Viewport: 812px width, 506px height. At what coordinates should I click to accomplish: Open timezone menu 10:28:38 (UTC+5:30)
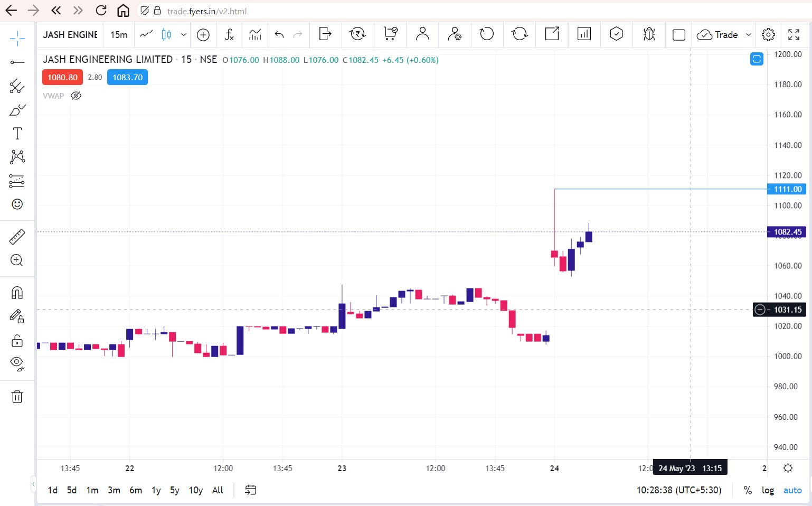(679, 490)
